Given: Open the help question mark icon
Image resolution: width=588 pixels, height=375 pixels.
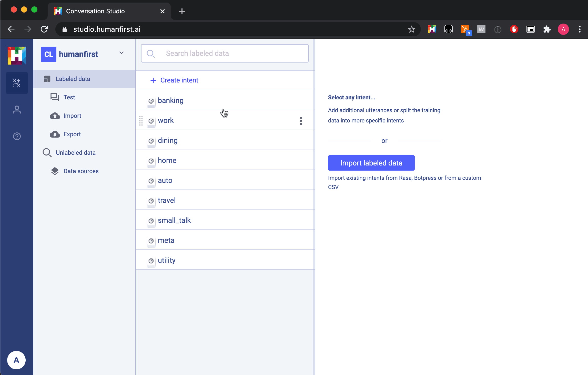Looking at the screenshot, I should (x=17, y=136).
